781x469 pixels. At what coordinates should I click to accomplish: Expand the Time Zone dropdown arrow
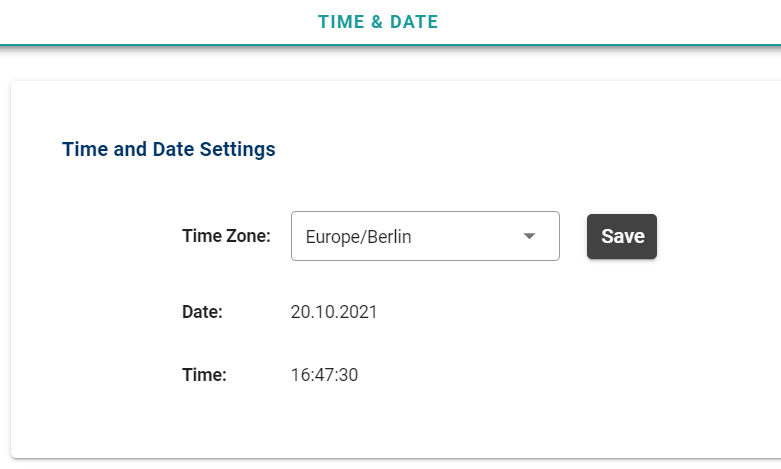pos(530,237)
